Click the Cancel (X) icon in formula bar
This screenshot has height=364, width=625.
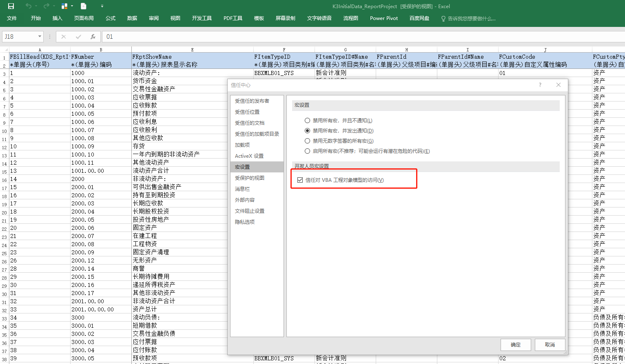point(64,36)
